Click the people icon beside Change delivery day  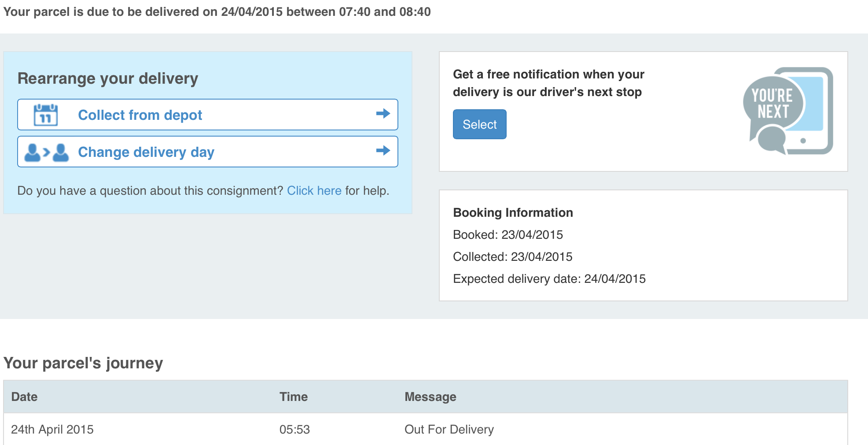(47, 152)
